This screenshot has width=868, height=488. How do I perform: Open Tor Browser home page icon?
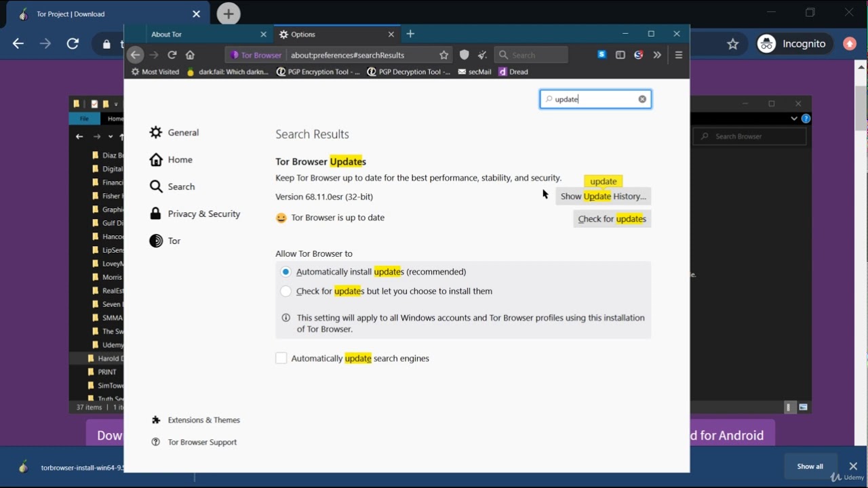[x=191, y=55]
